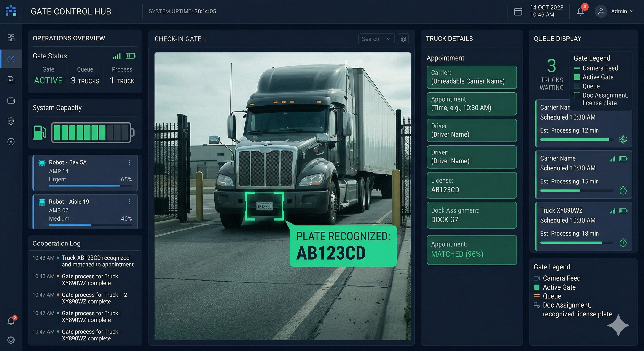
Task: Open Robot - Bay 5A options menu
Action: [129, 162]
